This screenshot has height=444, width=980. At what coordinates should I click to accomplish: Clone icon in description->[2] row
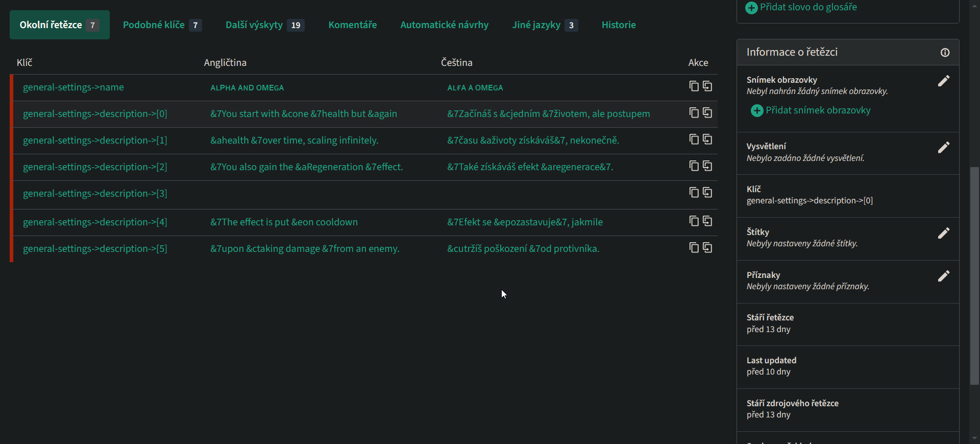coord(707,166)
